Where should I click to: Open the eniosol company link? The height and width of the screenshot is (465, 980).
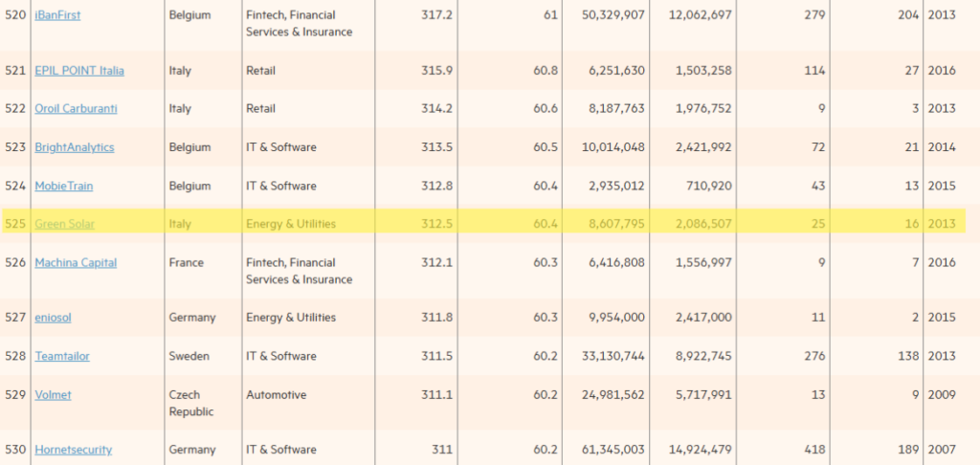click(54, 318)
